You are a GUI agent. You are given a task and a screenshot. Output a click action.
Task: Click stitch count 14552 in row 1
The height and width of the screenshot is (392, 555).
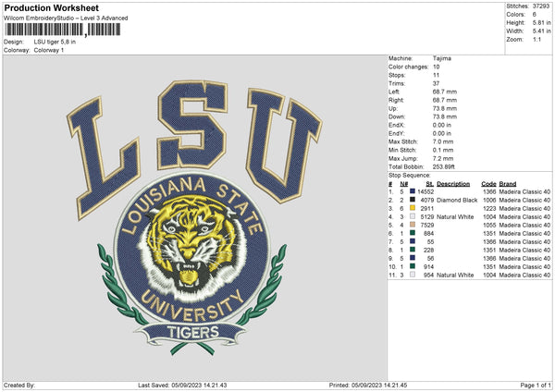pos(425,191)
